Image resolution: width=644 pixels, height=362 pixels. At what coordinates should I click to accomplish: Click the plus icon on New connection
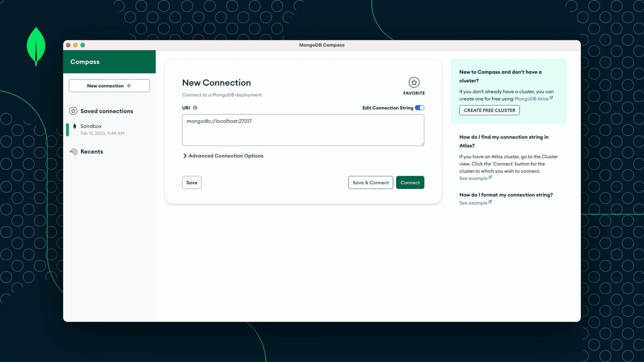click(129, 86)
